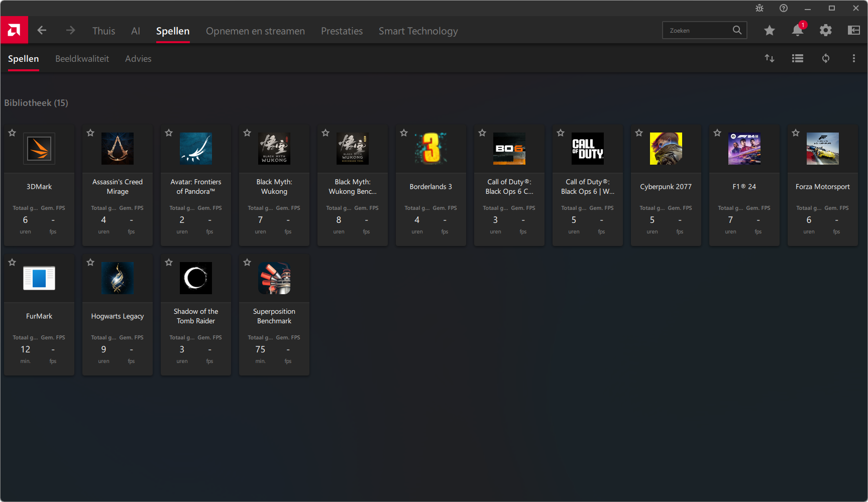868x502 pixels.
Task: Open the sort order options
Action: (769, 59)
